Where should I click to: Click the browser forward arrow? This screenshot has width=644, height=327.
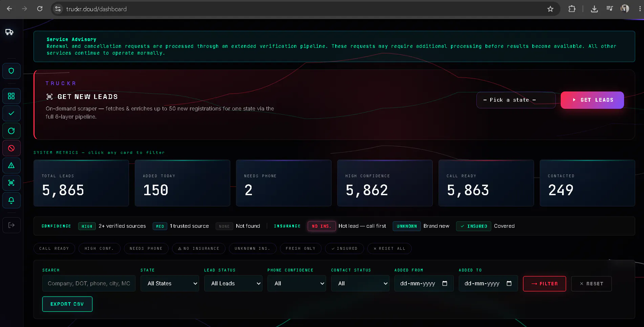point(24,9)
